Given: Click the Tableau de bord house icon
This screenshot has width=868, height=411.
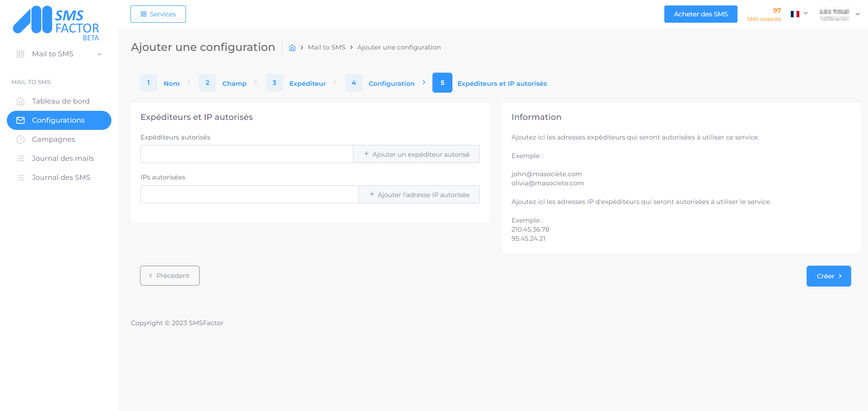Looking at the screenshot, I should tap(20, 101).
